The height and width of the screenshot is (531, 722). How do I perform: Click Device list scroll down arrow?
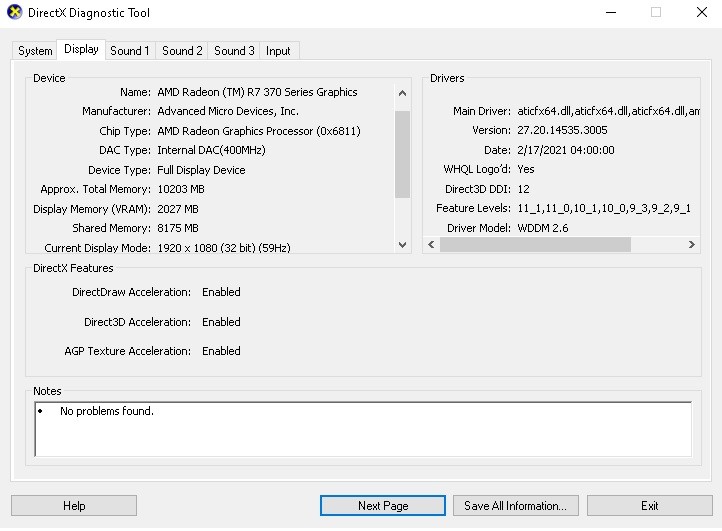tap(402, 245)
